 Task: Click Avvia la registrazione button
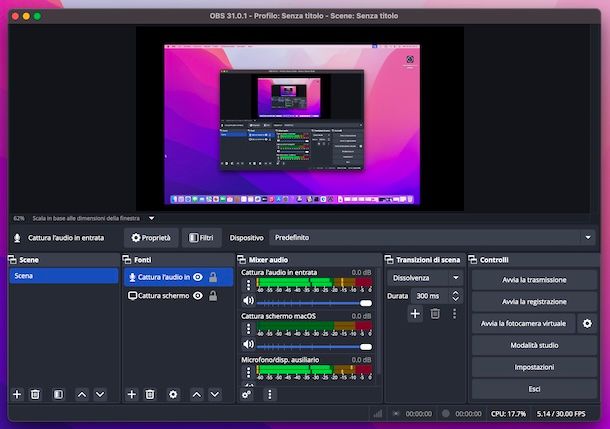(534, 301)
